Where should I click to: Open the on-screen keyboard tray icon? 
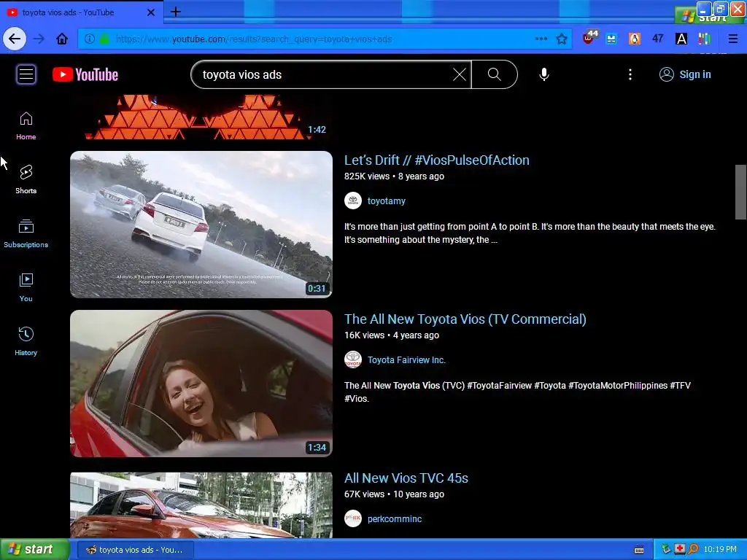coord(639,550)
